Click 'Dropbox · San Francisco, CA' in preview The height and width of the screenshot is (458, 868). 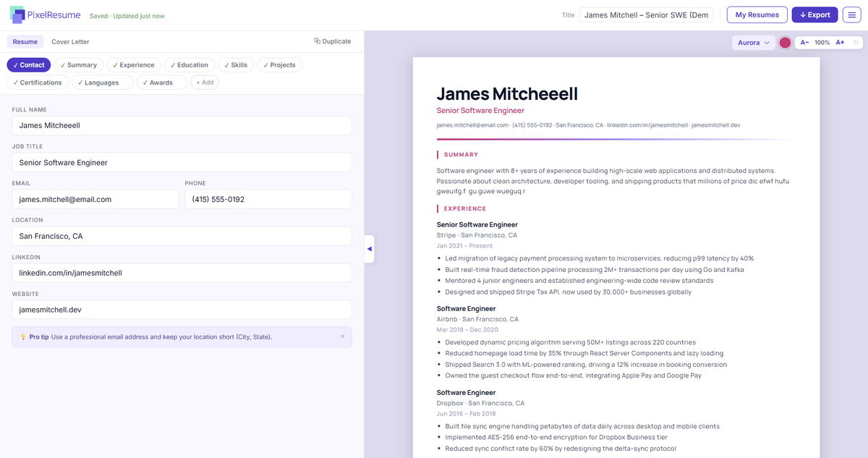point(480,403)
